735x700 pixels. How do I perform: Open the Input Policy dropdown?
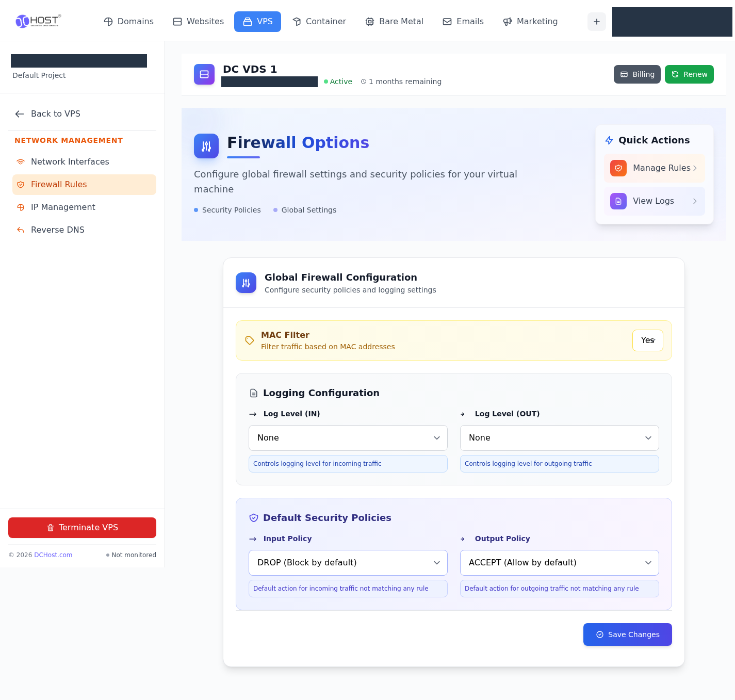[348, 563]
